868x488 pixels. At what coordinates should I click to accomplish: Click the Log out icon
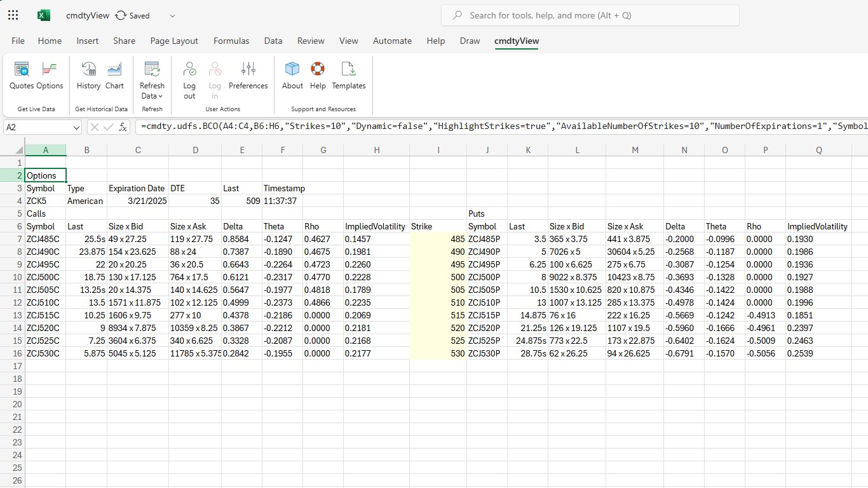189,69
